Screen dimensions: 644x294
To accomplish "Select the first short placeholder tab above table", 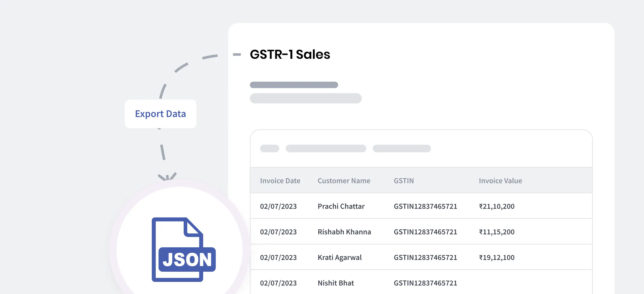I will (269, 148).
